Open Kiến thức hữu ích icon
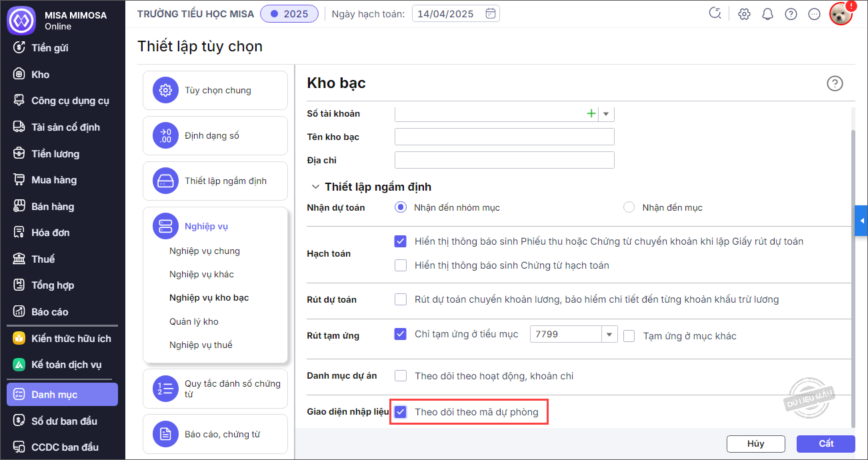Image resolution: width=868 pixels, height=460 pixels. tap(19, 339)
